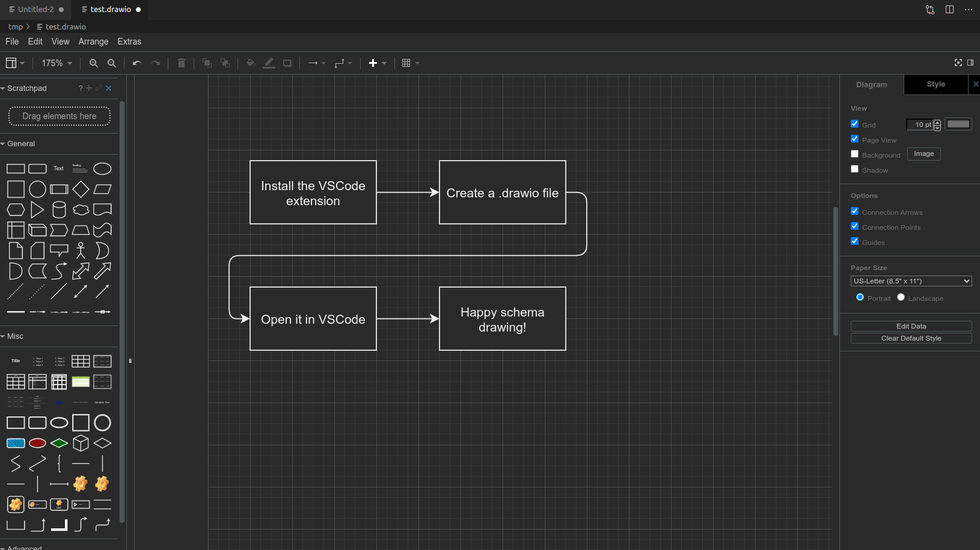The height and width of the screenshot is (550, 980).
Task: Click the Undo icon in the toolbar
Action: pos(137,63)
